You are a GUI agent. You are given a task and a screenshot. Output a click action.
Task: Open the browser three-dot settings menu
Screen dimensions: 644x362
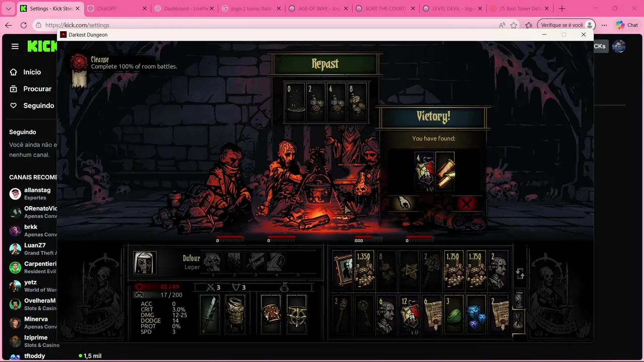click(x=604, y=25)
